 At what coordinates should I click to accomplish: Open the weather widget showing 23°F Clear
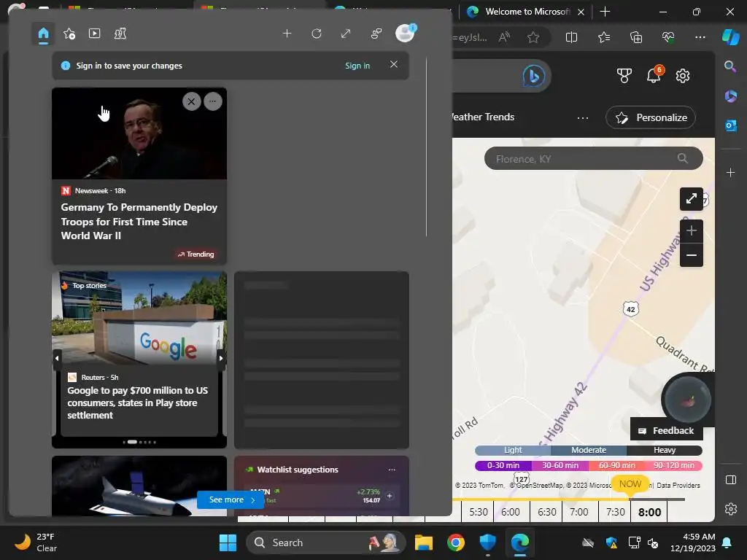[36, 542]
